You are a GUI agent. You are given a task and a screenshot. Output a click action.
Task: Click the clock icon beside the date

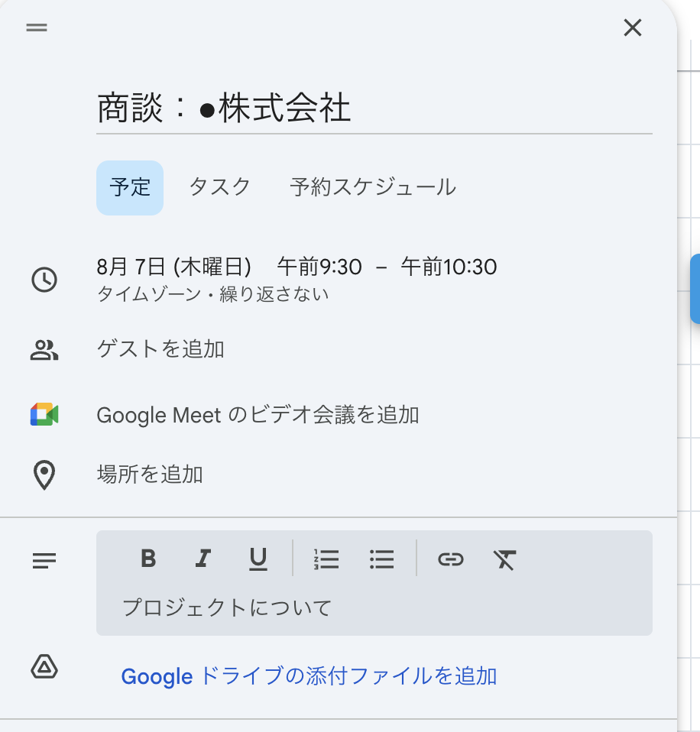point(44,280)
